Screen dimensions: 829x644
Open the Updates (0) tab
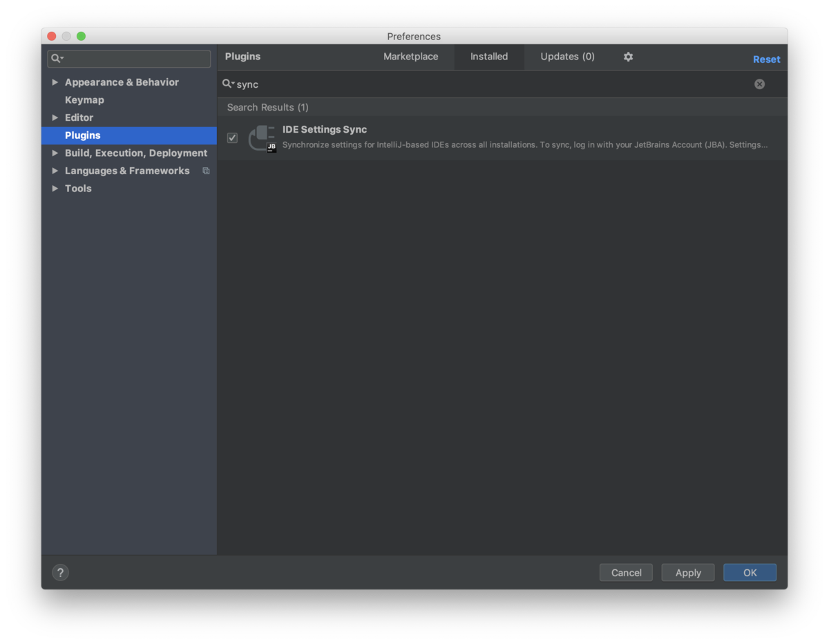pos(567,57)
